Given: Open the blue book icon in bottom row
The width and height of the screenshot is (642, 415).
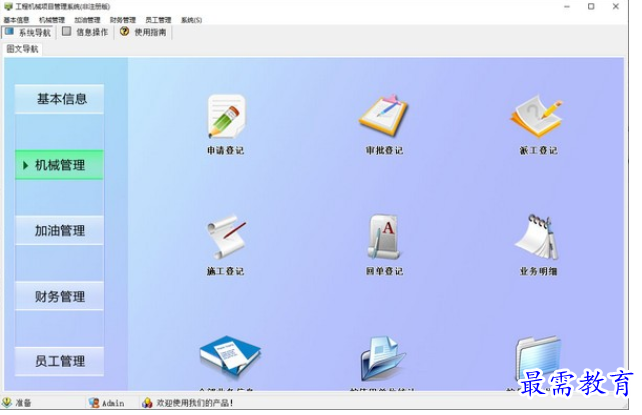Looking at the screenshot, I should pyautogui.click(x=230, y=356).
